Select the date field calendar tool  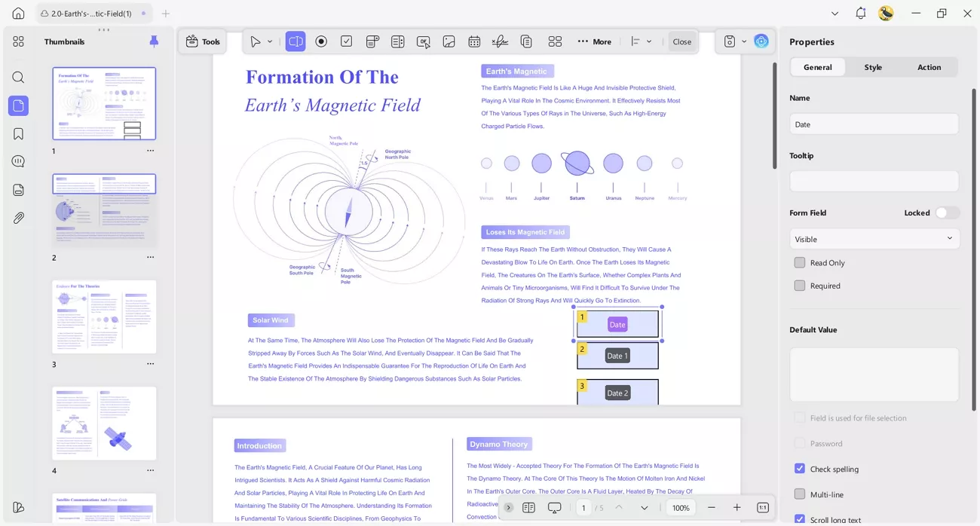(474, 41)
